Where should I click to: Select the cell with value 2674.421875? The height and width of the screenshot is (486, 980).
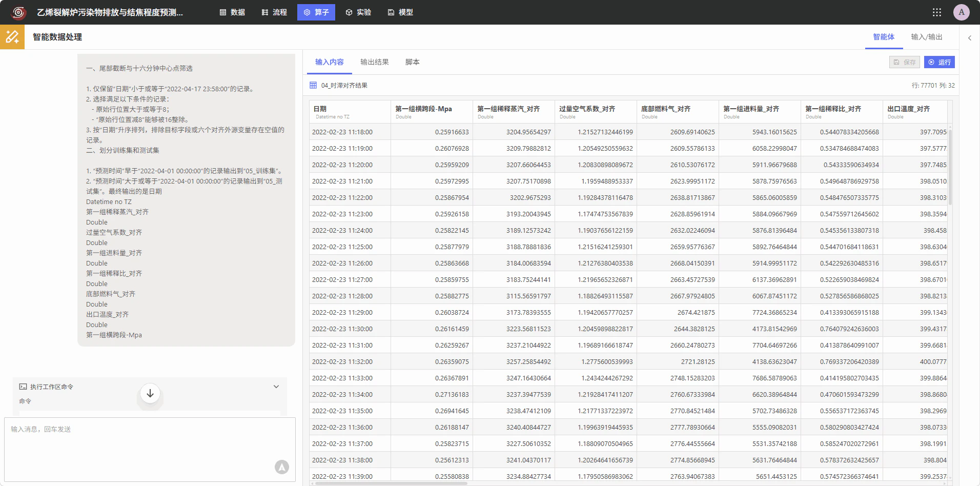point(678,312)
